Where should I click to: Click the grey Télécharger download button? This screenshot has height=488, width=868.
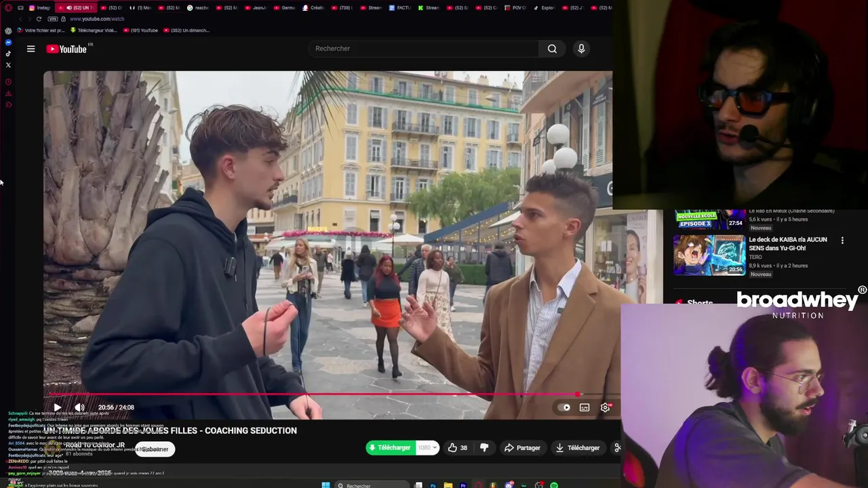point(577,448)
